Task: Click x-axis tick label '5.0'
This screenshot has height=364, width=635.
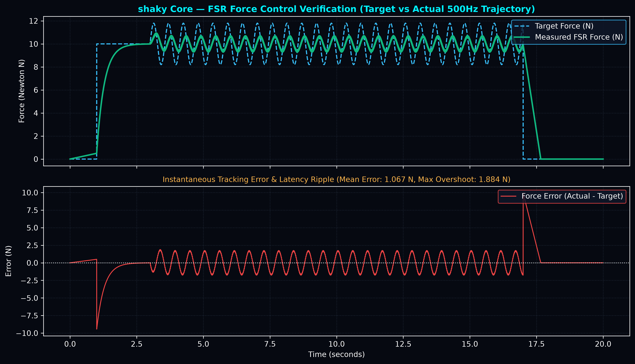Action: coord(203,344)
